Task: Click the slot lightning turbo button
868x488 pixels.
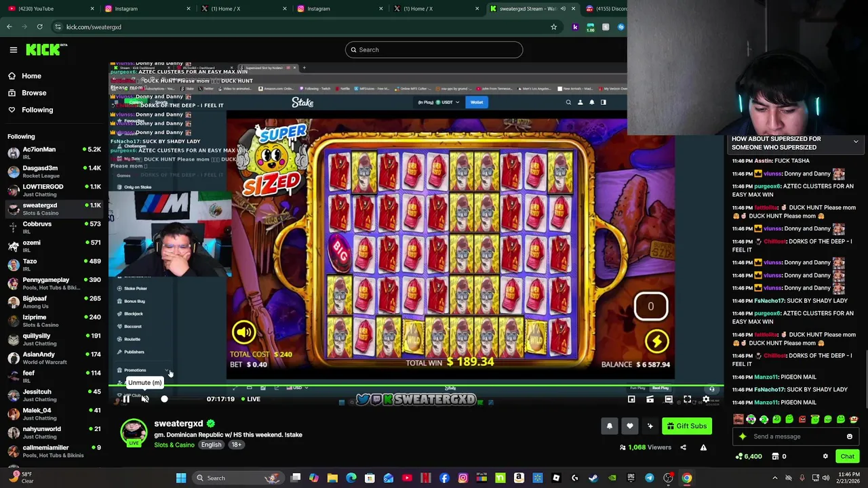Action: pos(656,341)
